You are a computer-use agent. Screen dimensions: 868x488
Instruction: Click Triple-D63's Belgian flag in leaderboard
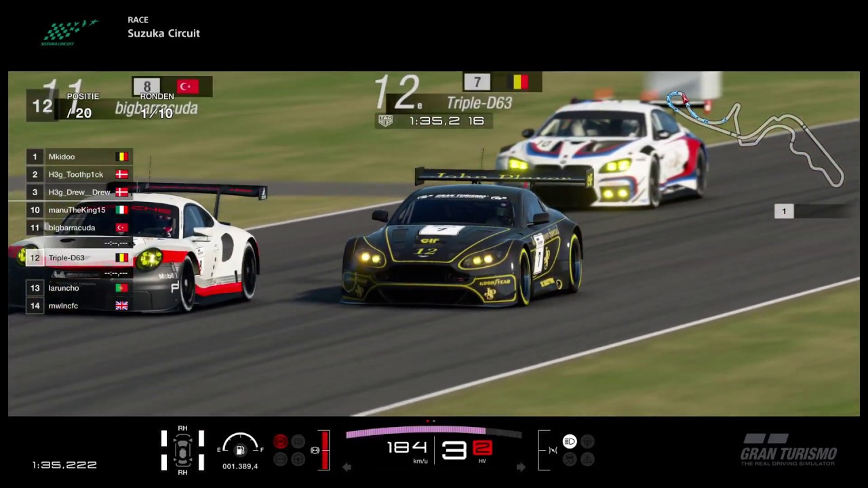click(122, 258)
